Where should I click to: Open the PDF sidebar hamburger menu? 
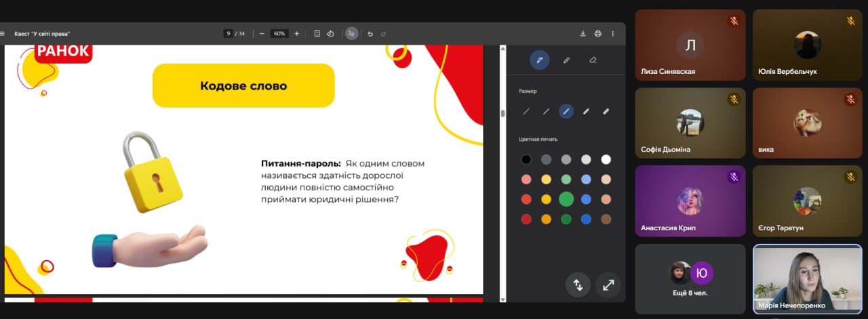[3, 33]
